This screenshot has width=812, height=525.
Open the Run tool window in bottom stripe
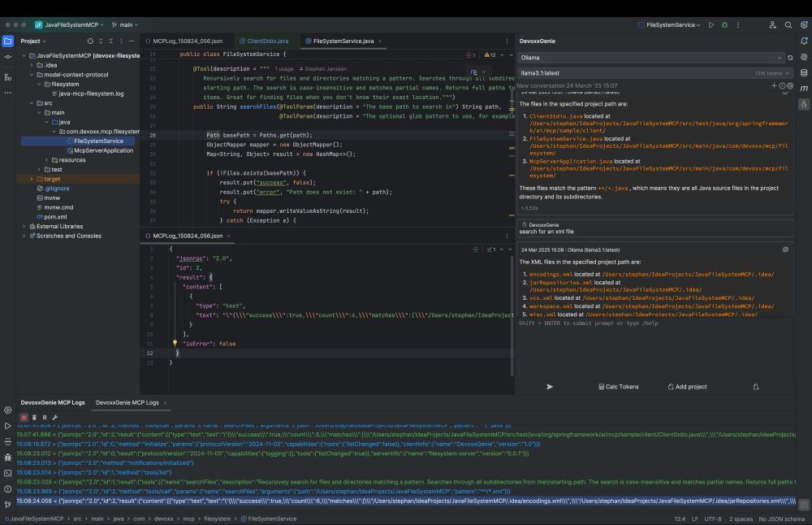click(x=8, y=426)
